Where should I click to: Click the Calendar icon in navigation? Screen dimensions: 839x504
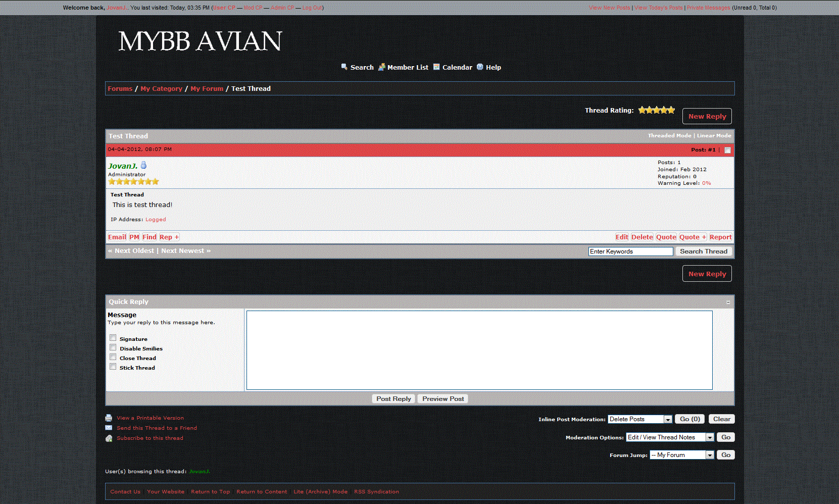pos(436,67)
